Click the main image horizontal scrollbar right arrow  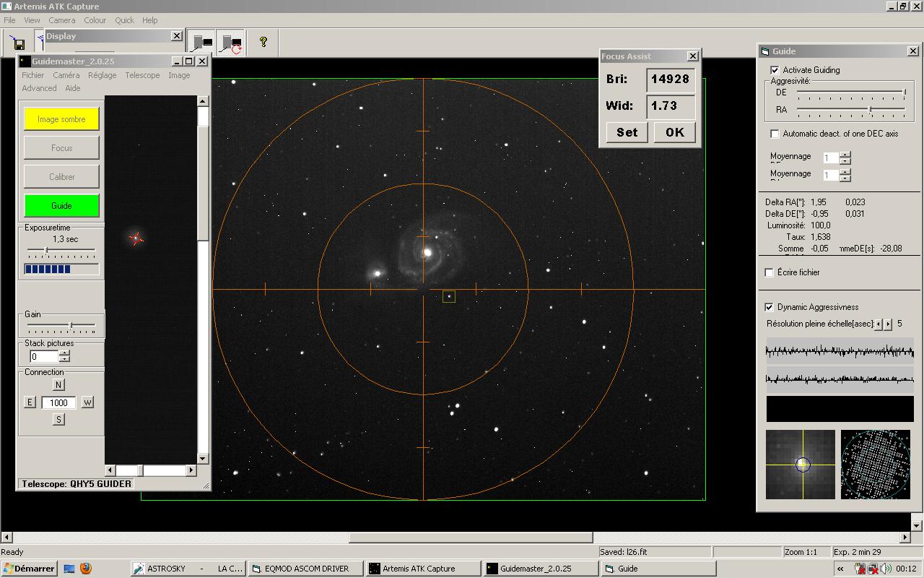905,538
